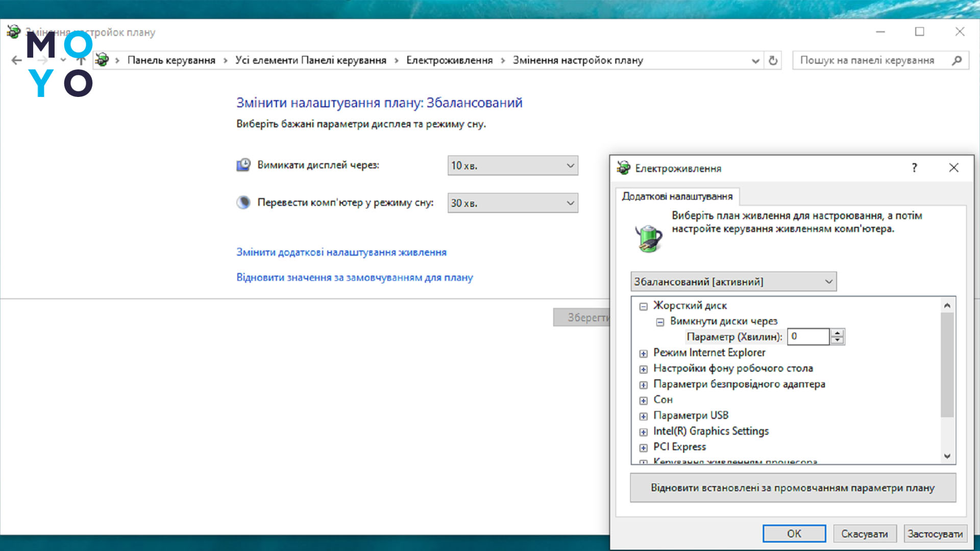Viewport: 980px width, 551px height.
Task: Open the Збалансований power plan dropdown
Action: click(733, 282)
